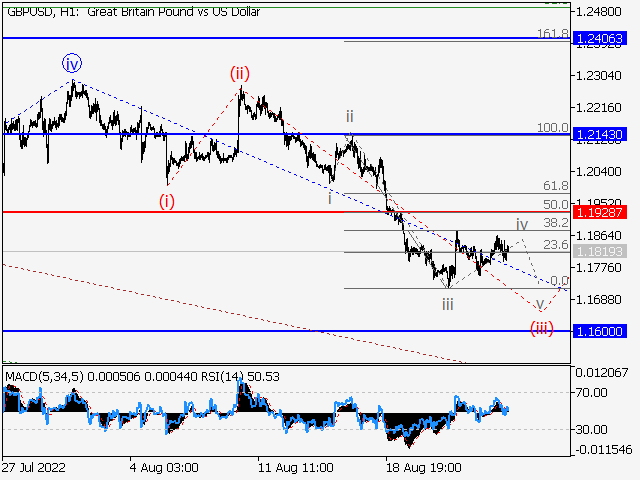Select the 18 Aug 19:00 time label

coord(425,467)
